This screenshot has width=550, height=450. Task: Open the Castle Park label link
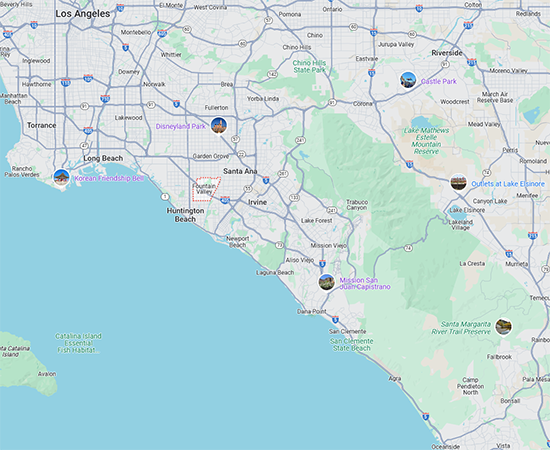point(439,81)
